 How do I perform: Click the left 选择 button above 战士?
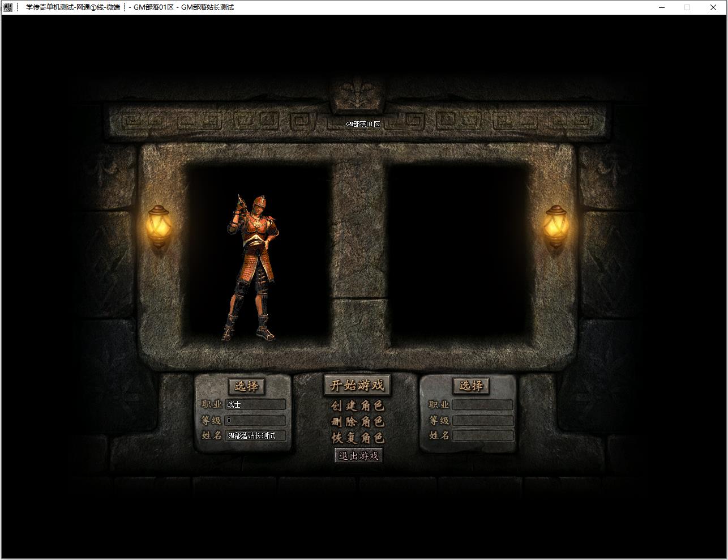(x=246, y=386)
